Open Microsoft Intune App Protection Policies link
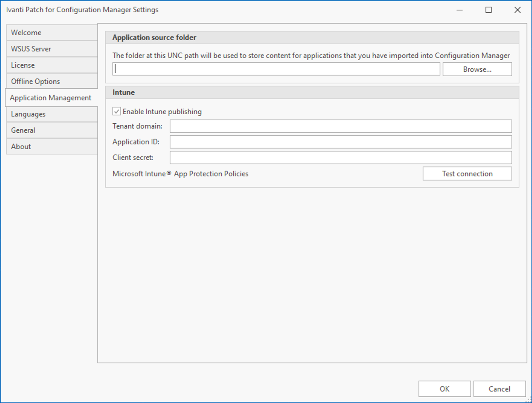 [180, 174]
